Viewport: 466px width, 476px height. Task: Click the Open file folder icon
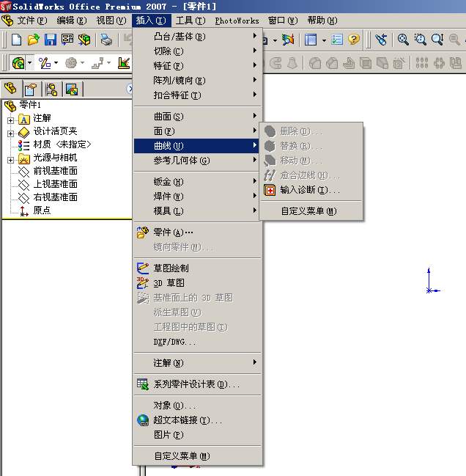(34, 40)
